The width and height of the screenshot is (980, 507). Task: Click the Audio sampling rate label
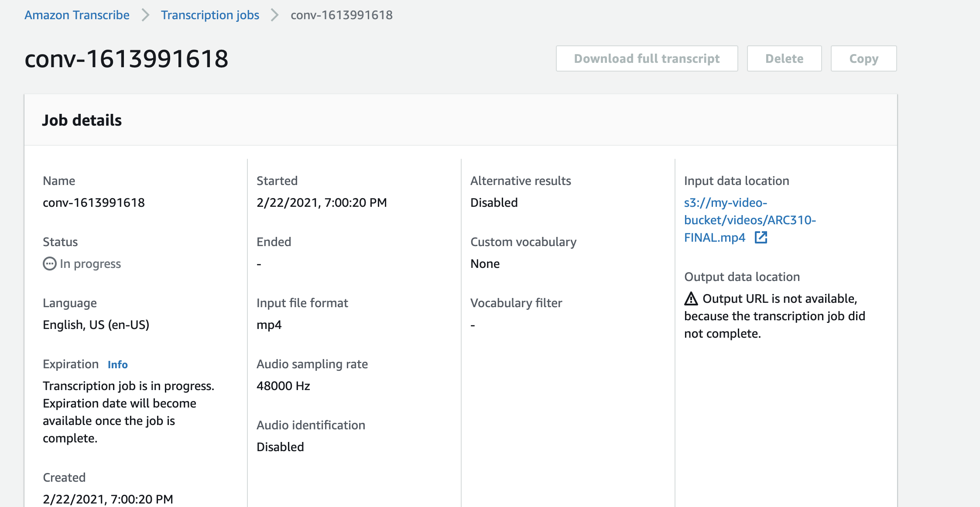click(x=312, y=364)
